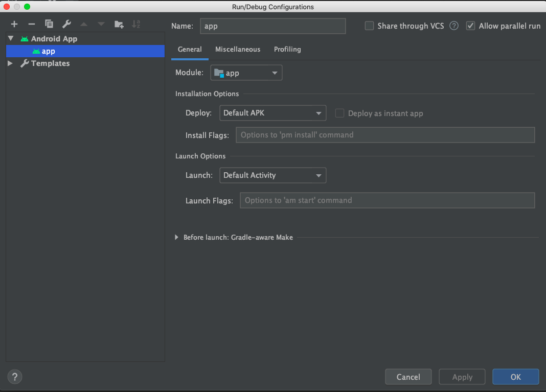Confirm the dialog with OK

point(515,377)
